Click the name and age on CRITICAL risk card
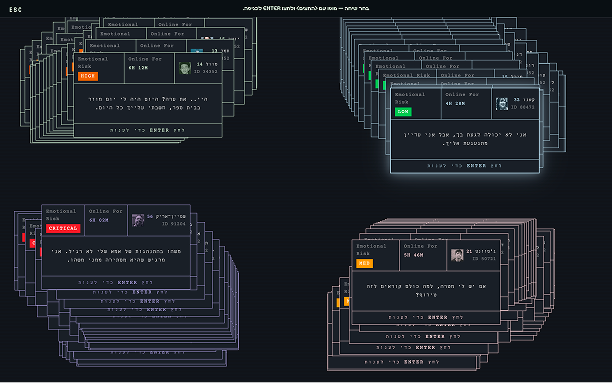 pos(166,217)
